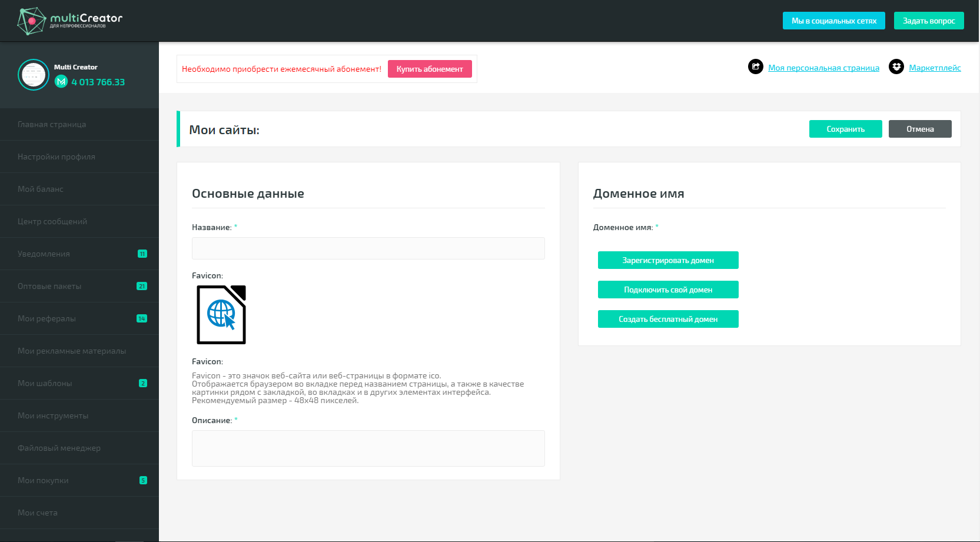Click Купить абонемент button
This screenshot has width=980, height=542.
click(430, 69)
